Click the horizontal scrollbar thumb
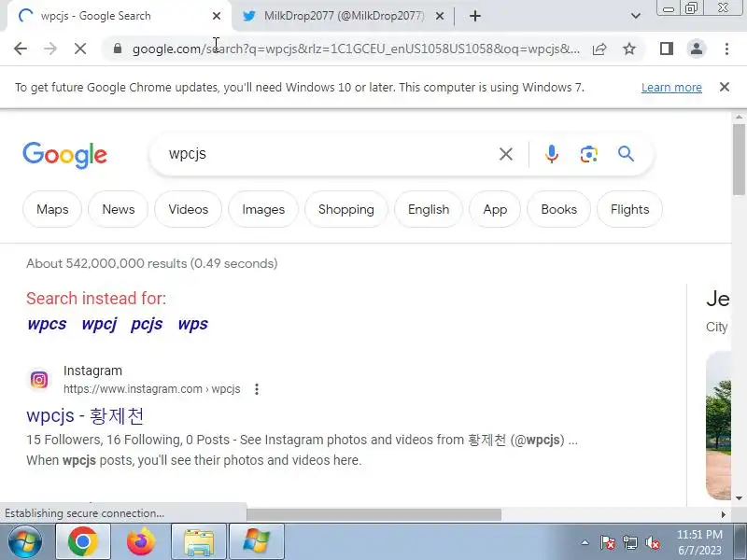Viewport: 747px width, 560px height. (x=374, y=514)
